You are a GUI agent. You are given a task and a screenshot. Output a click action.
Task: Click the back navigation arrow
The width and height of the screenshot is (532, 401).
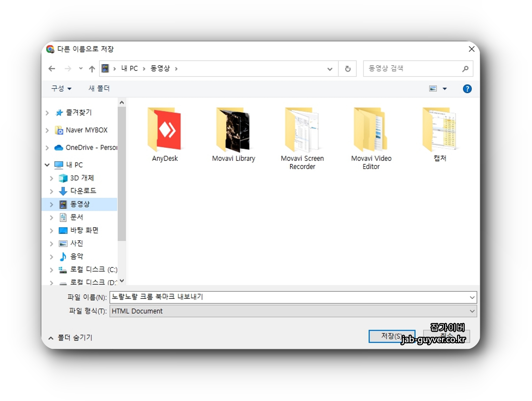[x=52, y=69]
